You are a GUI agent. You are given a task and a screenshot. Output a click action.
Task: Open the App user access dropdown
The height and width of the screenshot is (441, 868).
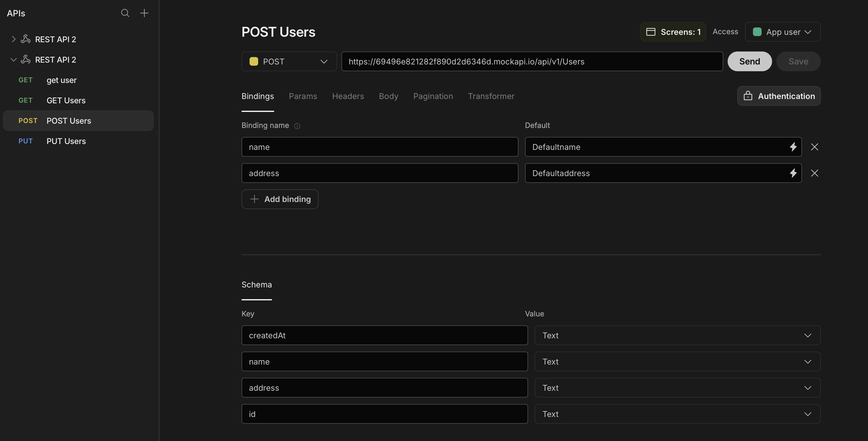(x=783, y=32)
